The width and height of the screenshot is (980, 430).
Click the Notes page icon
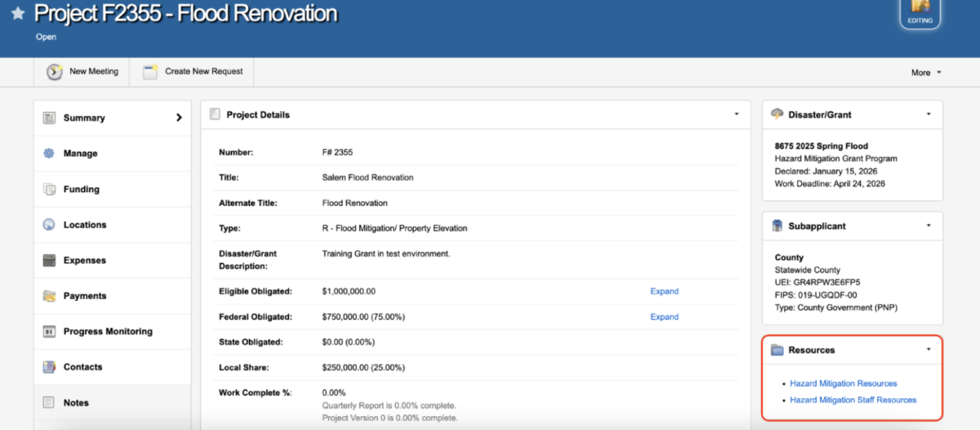[49, 403]
